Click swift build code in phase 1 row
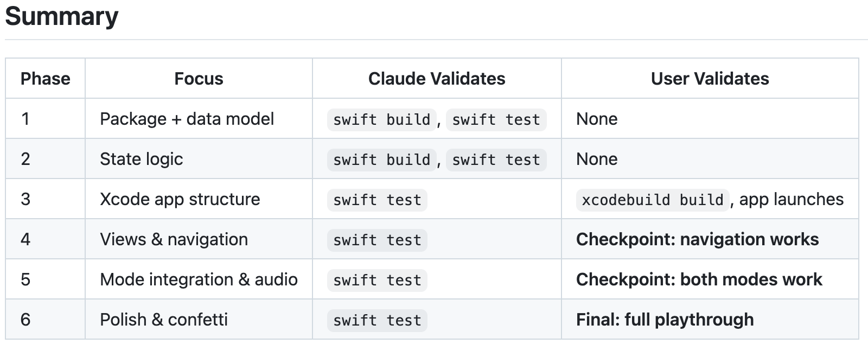The image size is (868, 344). 381,119
